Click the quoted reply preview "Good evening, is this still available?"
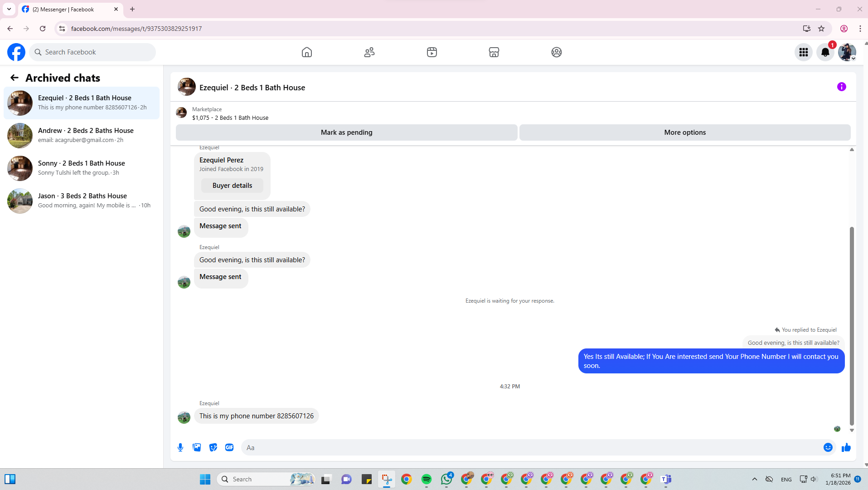868x490 pixels. [793, 343]
